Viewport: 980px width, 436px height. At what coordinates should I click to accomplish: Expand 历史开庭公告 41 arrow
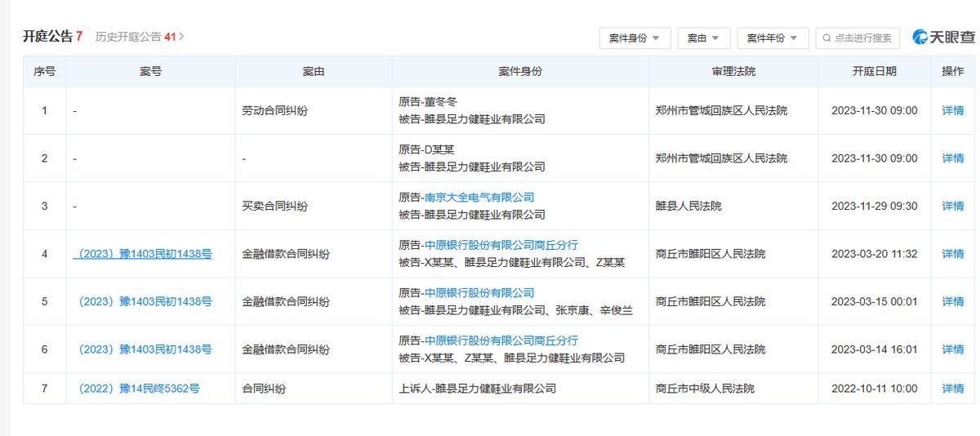coord(181,37)
